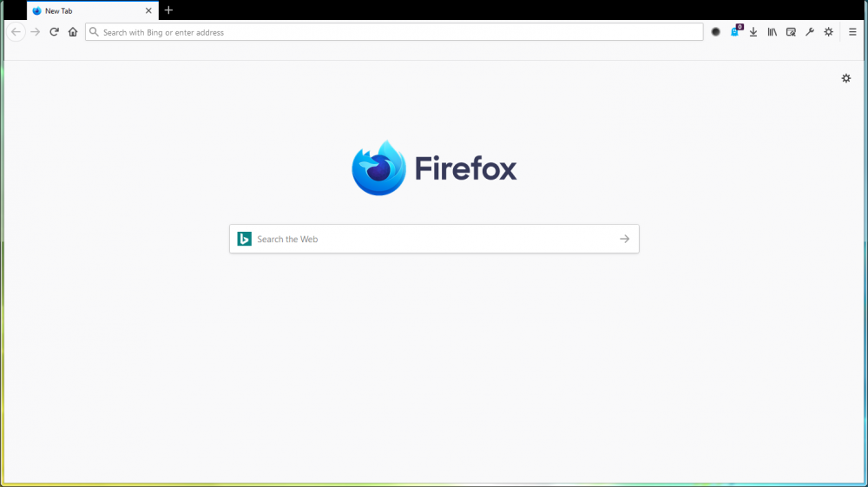This screenshot has height=487, width=868.
Task: Reload the current page
Action: (x=54, y=32)
